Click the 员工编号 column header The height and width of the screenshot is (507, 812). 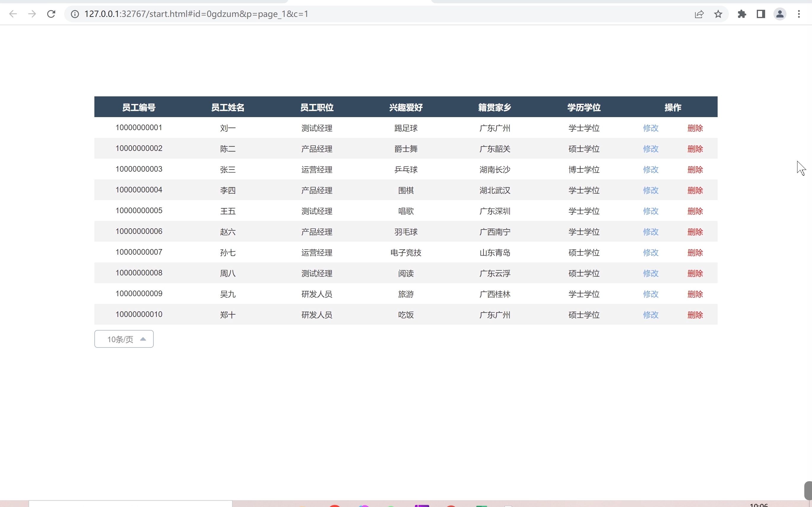(x=139, y=107)
